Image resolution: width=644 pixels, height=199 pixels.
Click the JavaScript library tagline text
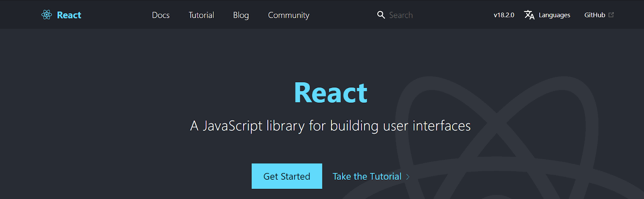click(330, 126)
